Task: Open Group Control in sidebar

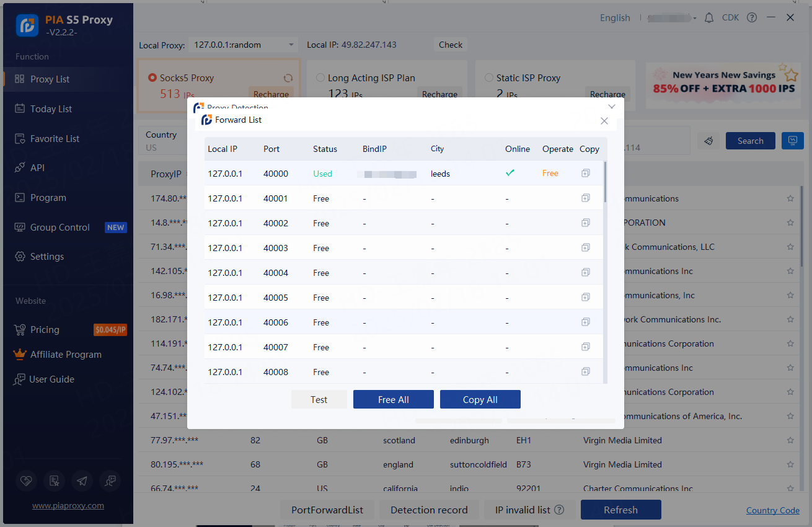Action: [68, 227]
